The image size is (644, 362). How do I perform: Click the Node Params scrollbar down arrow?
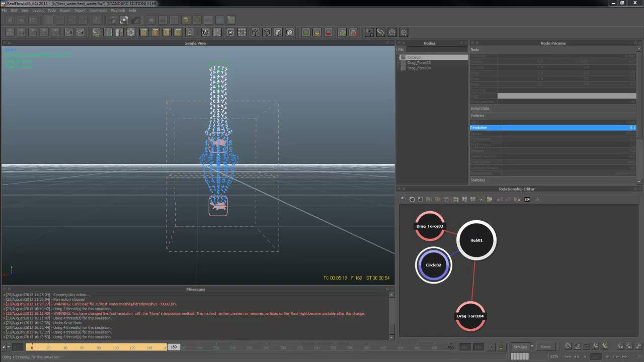point(640,182)
